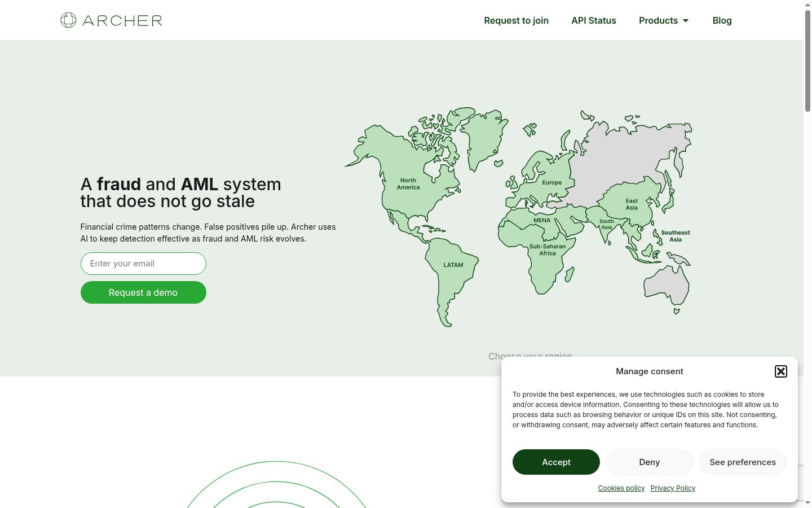The height and width of the screenshot is (508, 812).
Task: Select the LATAM region on the map
Action: point(453,265)
